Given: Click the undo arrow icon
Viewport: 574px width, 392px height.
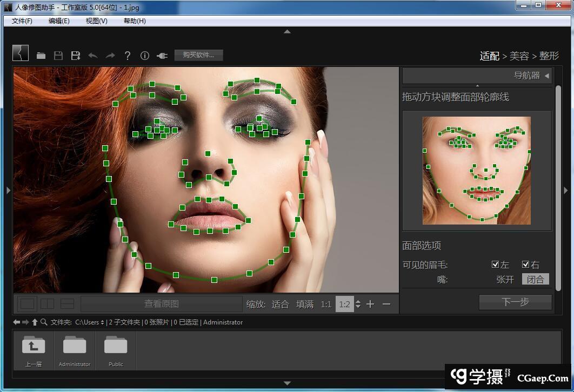Looking at the screenshot, I should tap(93, 56).
